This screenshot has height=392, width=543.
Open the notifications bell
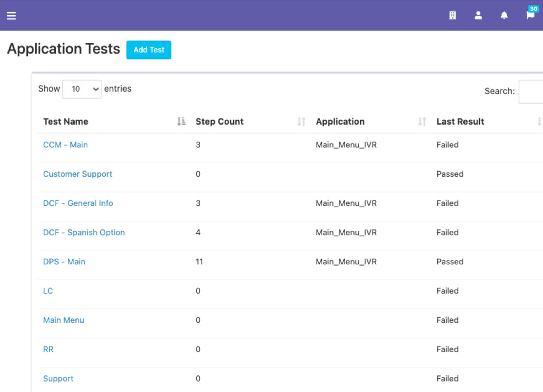[504, 15]
